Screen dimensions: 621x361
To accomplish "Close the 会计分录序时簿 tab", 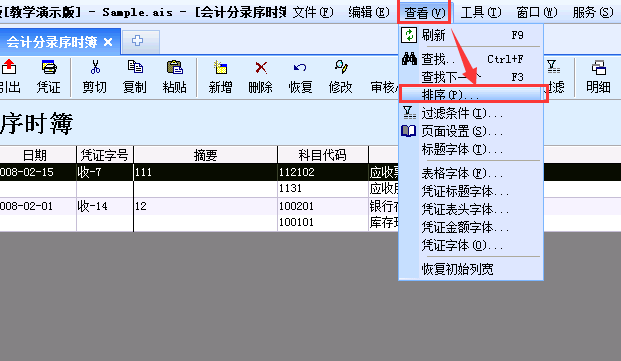I will point(108,42).
